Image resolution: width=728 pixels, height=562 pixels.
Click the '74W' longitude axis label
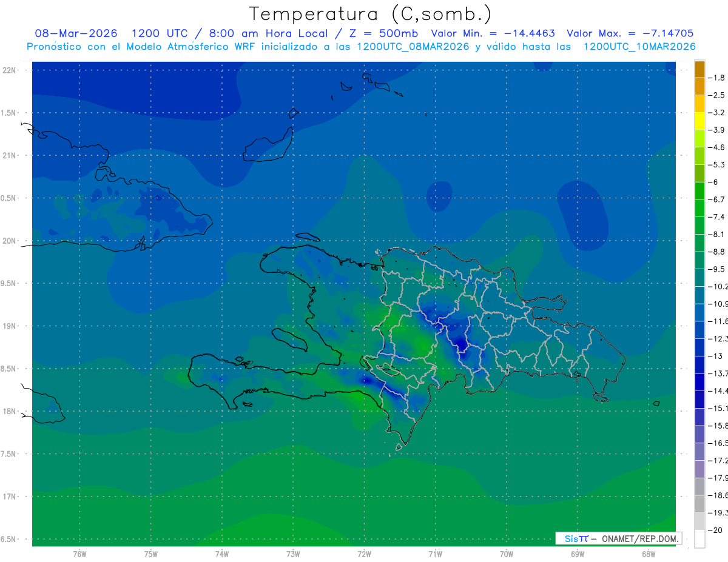pyautogui.click(x=221, y=554)
